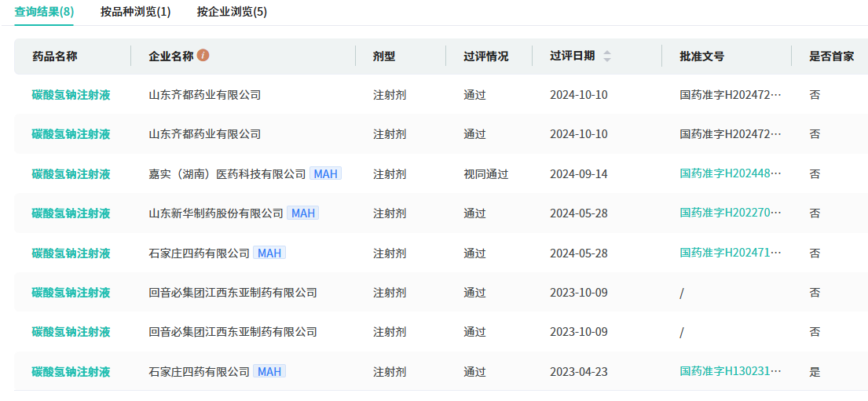Open the 按企业浏览(5) tab

click(232, 12)
